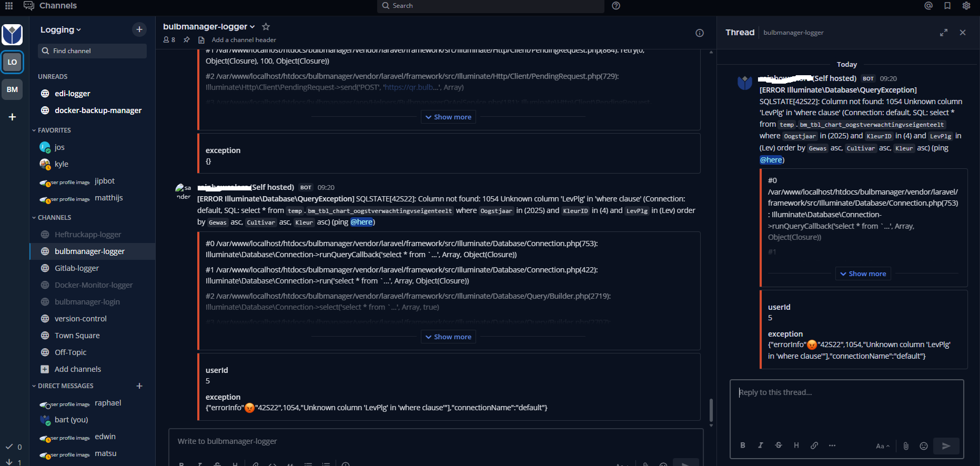
Task: Open bulbmanager-logger channel header dropdown
Action: (209, 27)
